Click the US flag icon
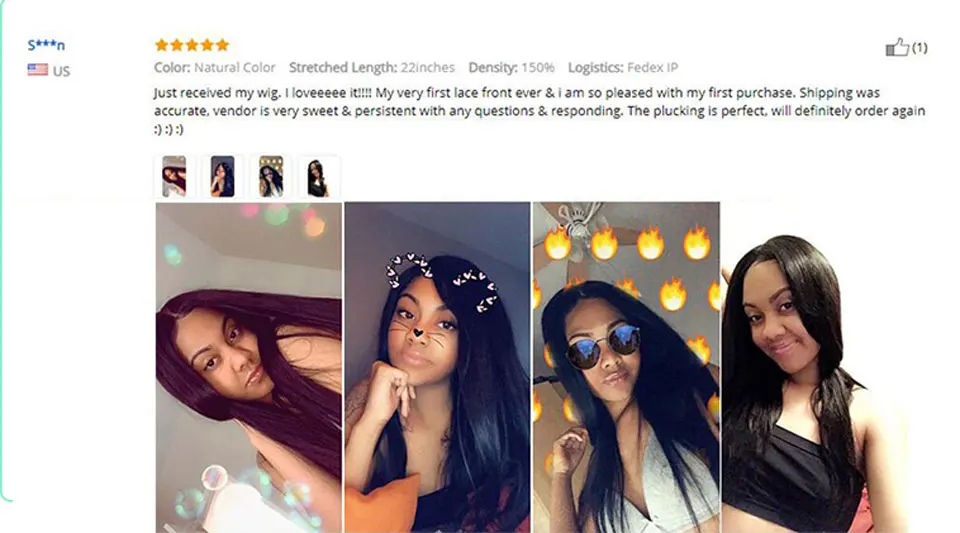Viewport: 960px width, 533px height. [37, 70]
